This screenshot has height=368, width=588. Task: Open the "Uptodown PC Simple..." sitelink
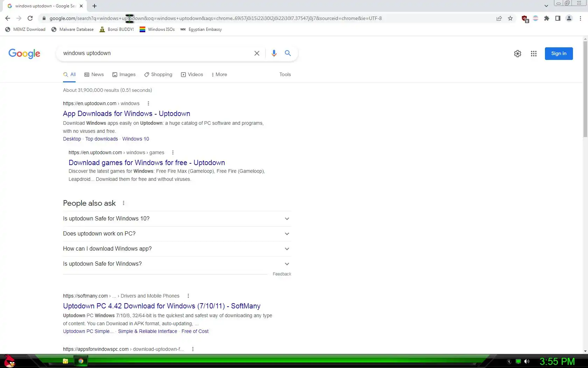(88, 331)
